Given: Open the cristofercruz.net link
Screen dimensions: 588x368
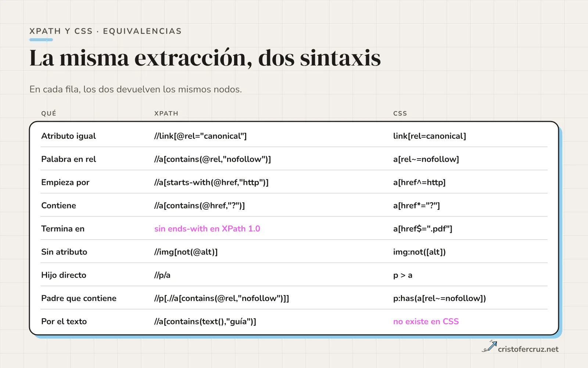Looking at the screenshot, I should (528, 349).
